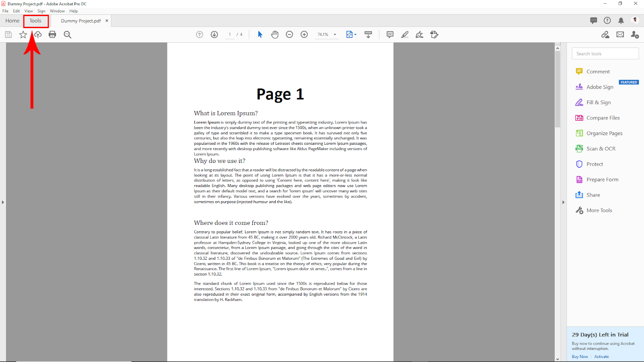
Task: Print the document using the printer icon
Action: point(52,35)
